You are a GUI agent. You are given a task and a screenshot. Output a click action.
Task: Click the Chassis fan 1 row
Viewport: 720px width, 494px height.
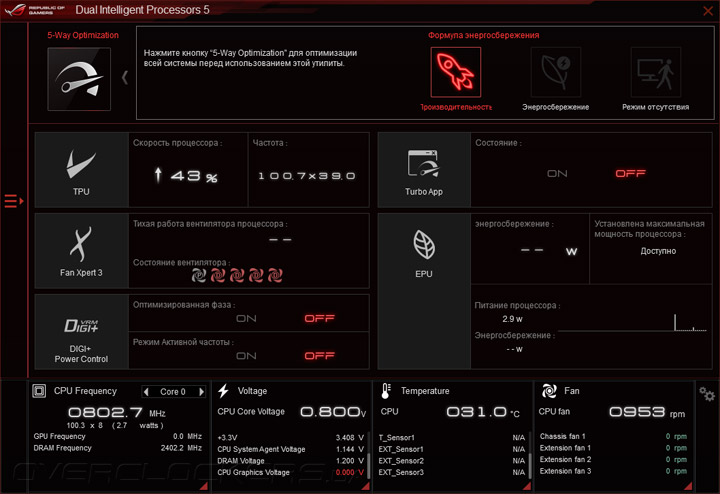613,436
